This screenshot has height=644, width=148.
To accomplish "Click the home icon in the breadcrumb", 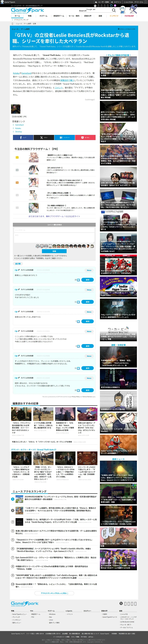I will click(x=12, y=23).
